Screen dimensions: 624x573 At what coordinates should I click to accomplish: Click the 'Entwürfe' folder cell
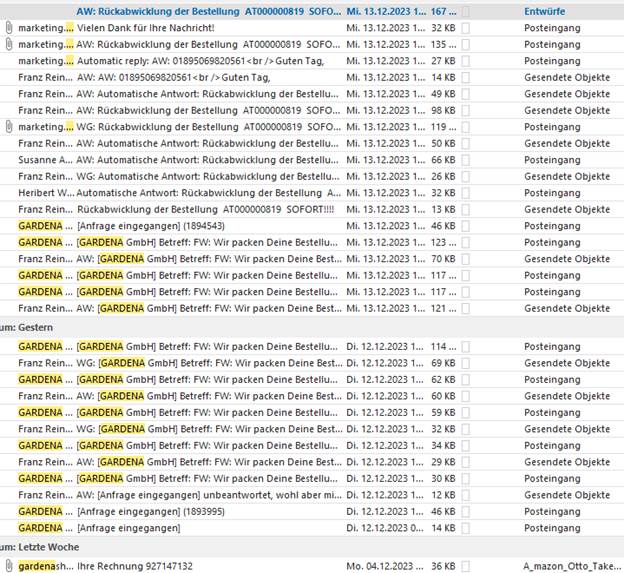[544, 12]
